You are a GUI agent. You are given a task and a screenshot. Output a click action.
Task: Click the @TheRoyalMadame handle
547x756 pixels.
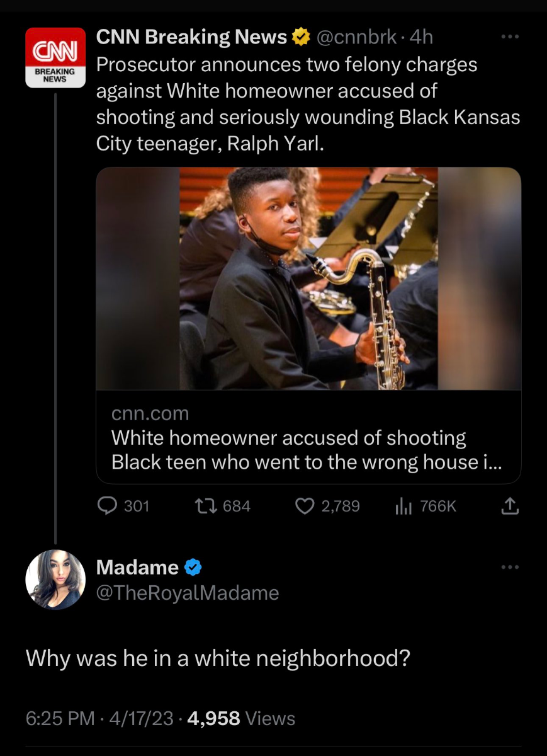click(x=187, y=593)
